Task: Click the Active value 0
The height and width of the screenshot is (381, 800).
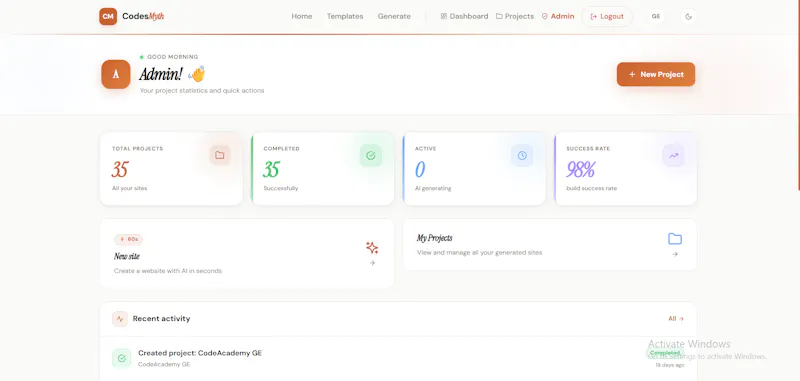Action: tap(420, 169)
